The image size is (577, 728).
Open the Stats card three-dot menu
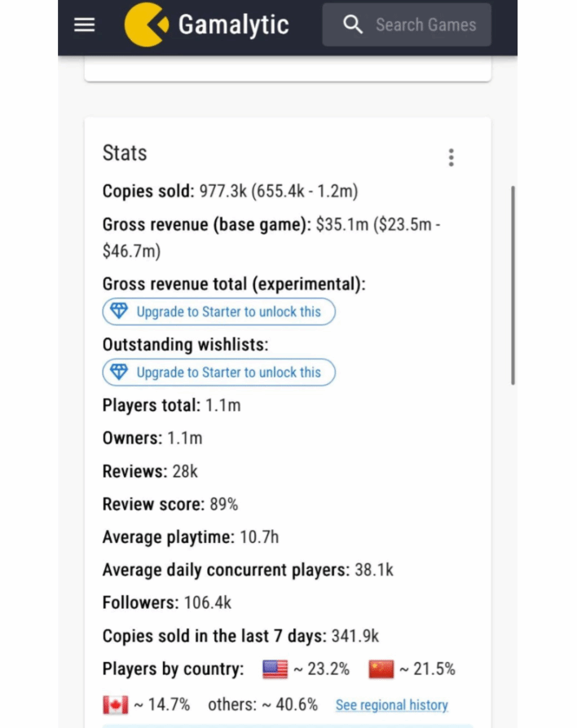click(451, 157)
